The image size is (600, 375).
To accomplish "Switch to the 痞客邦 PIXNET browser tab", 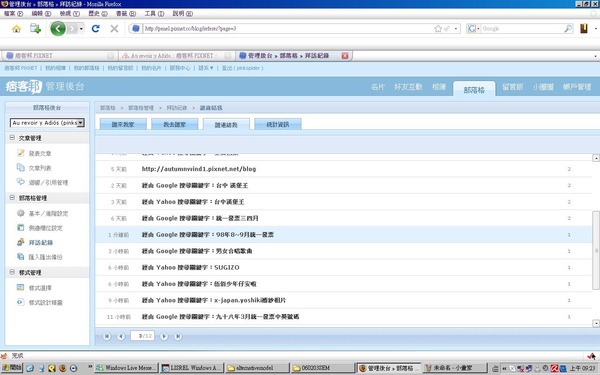I will click(59, 56).
